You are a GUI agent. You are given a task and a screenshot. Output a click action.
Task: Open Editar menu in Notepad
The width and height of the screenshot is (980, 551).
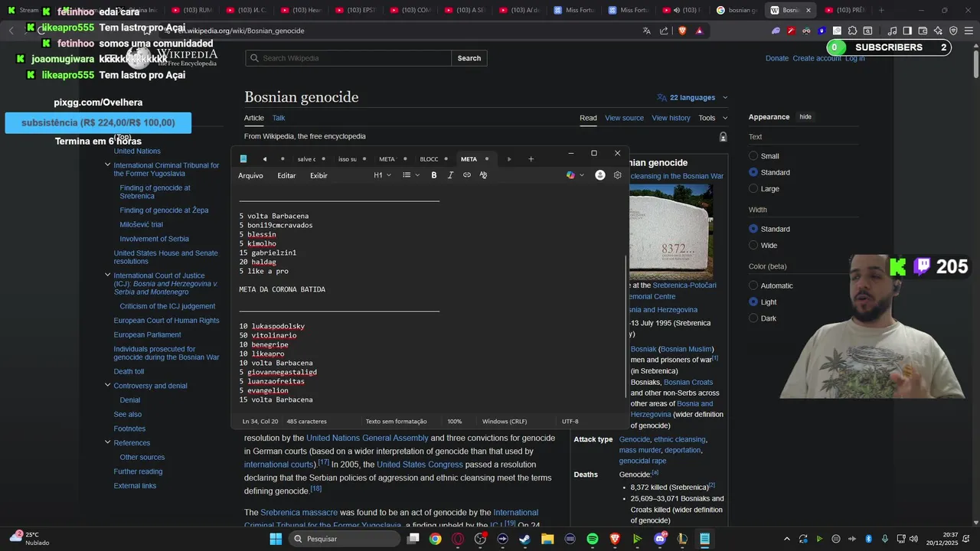click(x=286, y=175)
